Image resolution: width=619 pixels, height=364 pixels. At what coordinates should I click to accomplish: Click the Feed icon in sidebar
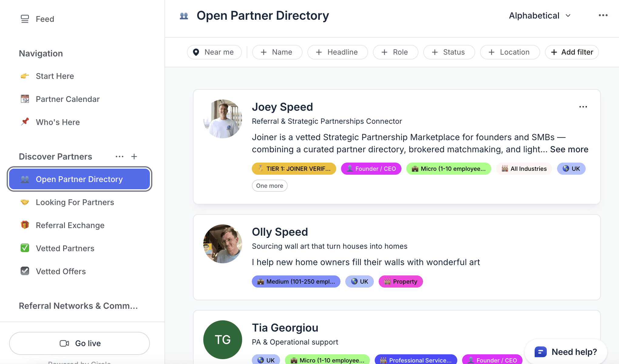click(25, 19)
